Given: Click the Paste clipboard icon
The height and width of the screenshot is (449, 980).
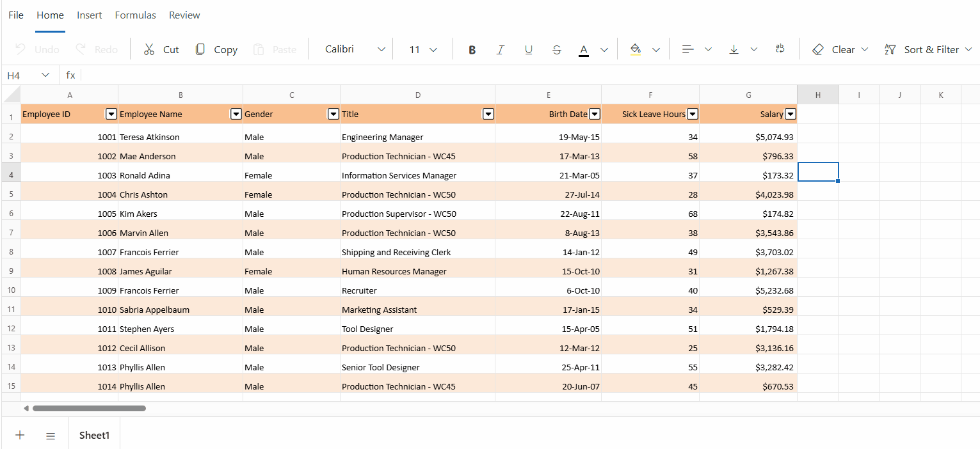Looking at the screenshot, I should [x=259, y=49].
